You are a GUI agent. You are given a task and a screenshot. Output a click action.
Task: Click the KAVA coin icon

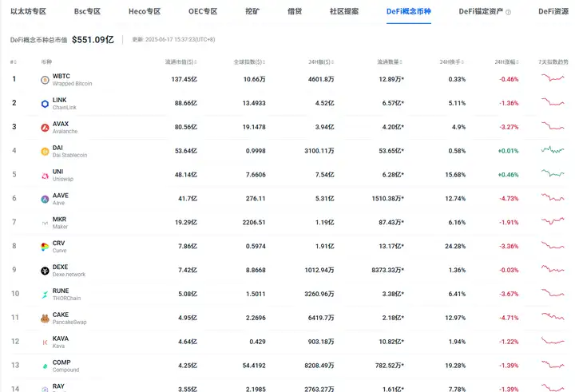click(45, 343)
